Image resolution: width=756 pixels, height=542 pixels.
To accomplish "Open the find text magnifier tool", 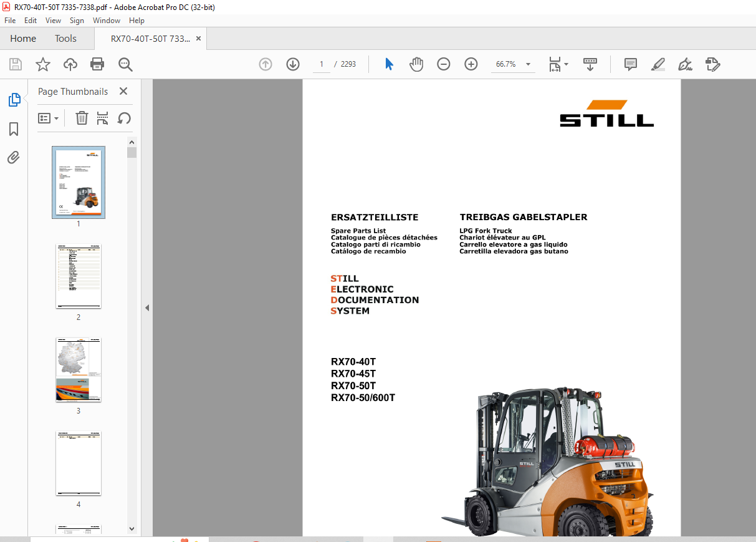I will (125, 64).
